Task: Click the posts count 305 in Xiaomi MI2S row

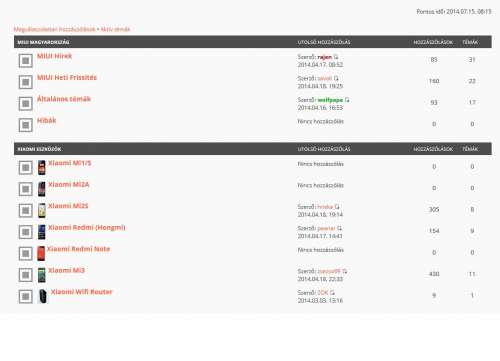Action: 434,209
